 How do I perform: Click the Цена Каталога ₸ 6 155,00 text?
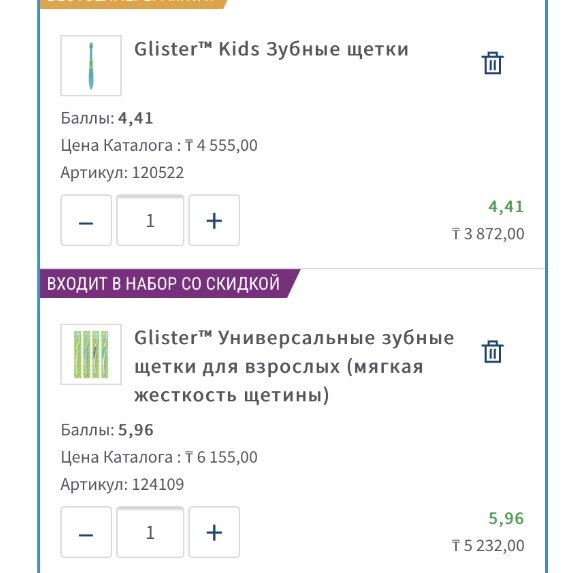point(159,457)
